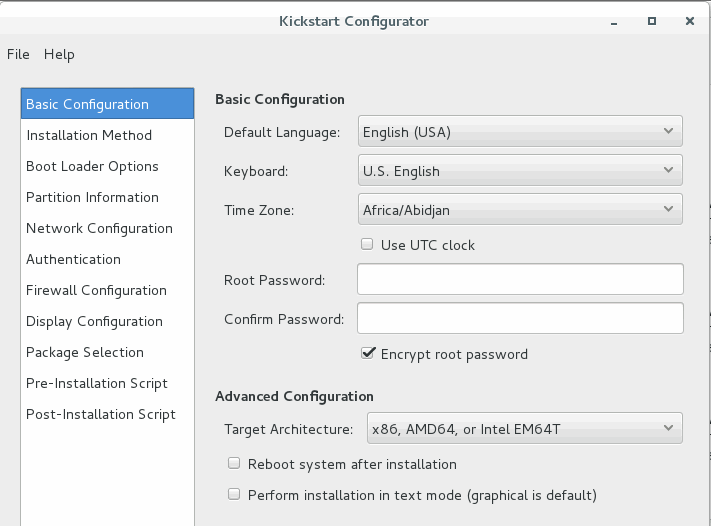Maximize the Kickstart Configurator window
Viewport: 711px width, 526px height.
[651, 21]
